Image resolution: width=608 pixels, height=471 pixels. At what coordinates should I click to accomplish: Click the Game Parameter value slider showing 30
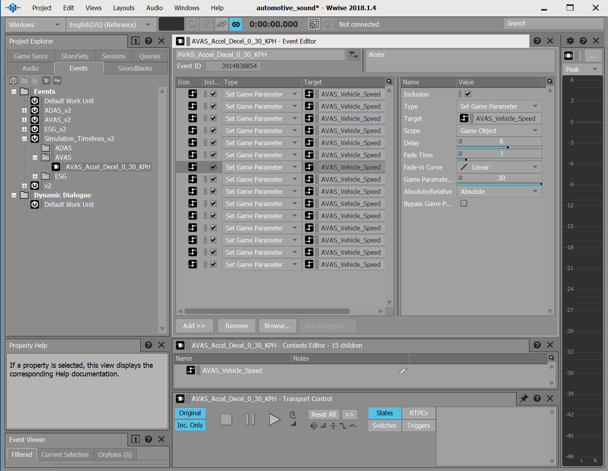coord(499,179)
